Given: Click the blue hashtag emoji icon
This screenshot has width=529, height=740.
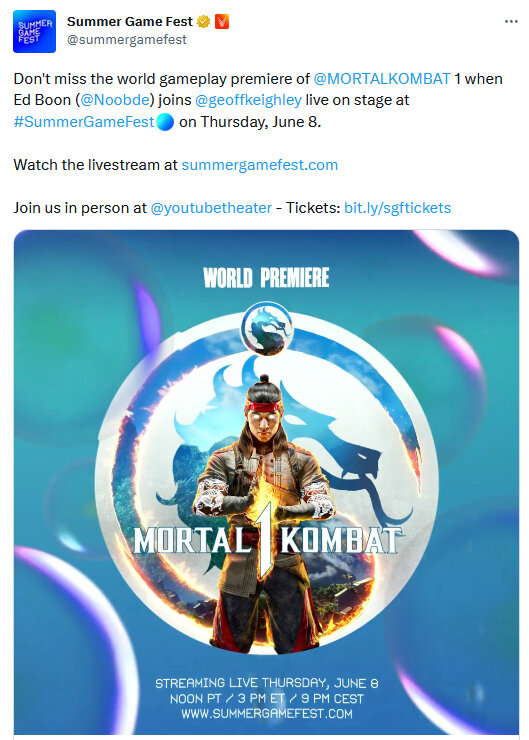Looking at the screenshot, I should coord(165,122).
